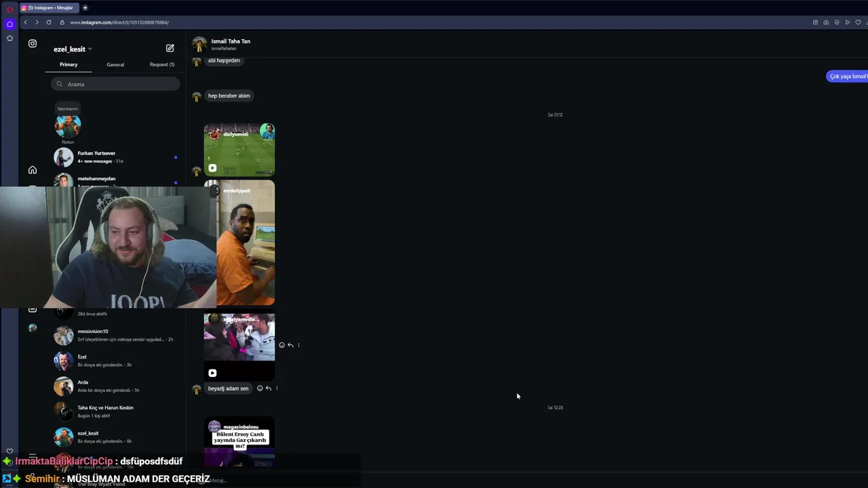
Task: Open Opera sidebar bookmarks star icon
Action: (9, 38)
